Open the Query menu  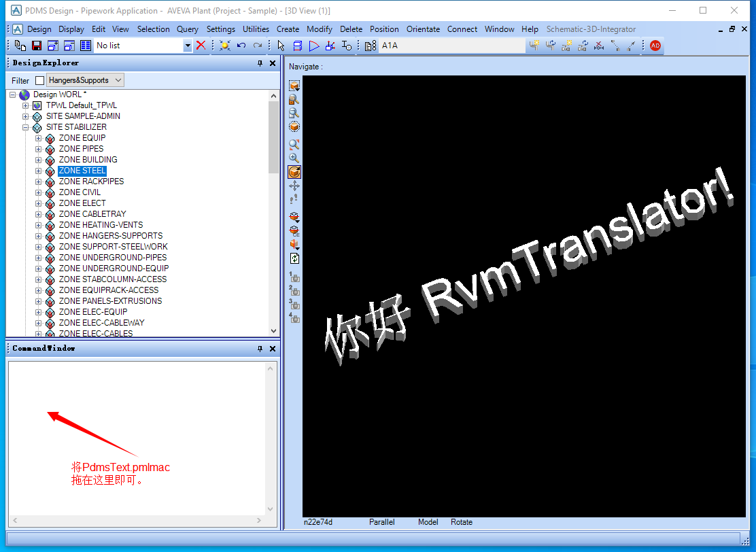click(x=187, y=29)
